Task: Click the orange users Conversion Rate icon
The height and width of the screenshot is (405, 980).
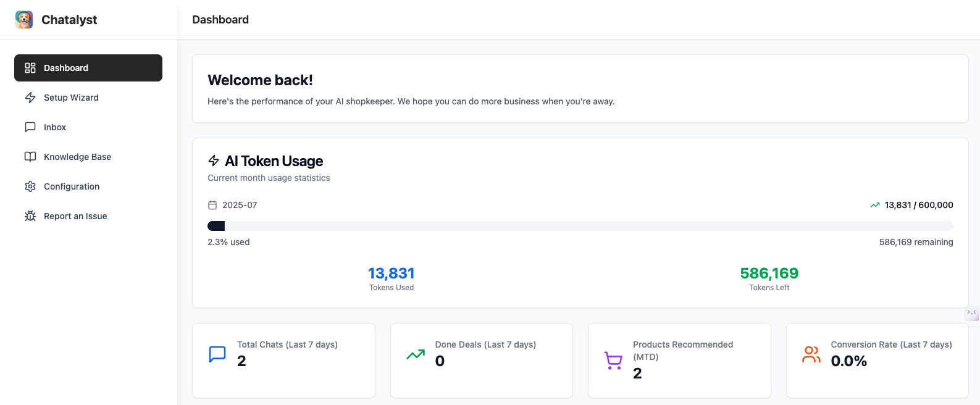Action: (x=811, y=354)
